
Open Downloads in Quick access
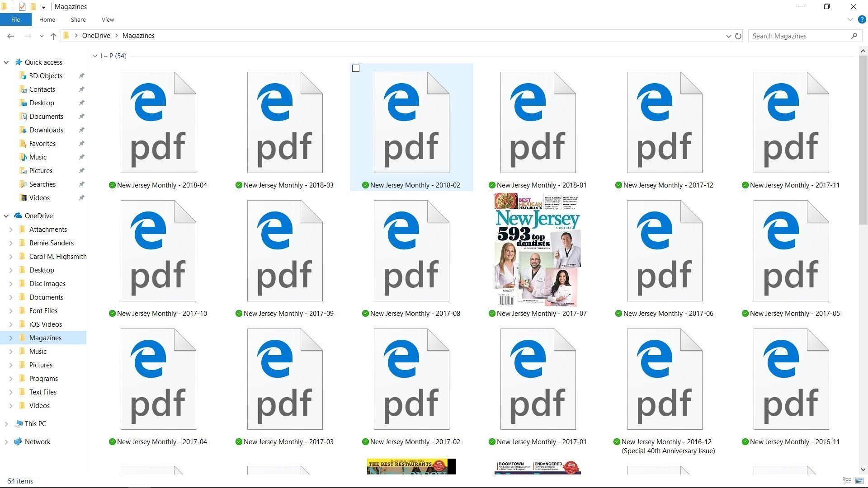pyautogui.click(x=46, y=130)
